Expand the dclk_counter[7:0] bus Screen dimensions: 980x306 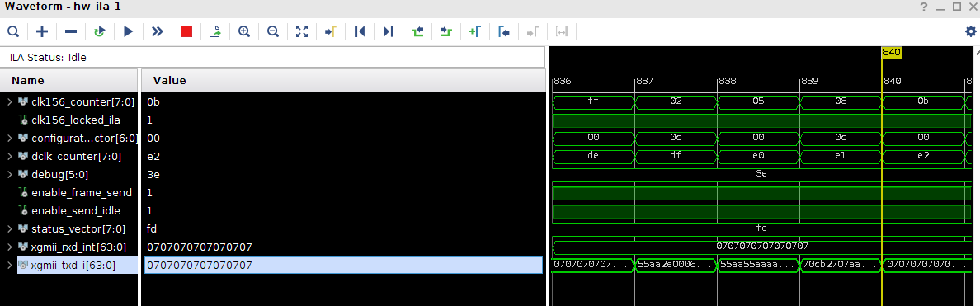[x=9, y=156]
